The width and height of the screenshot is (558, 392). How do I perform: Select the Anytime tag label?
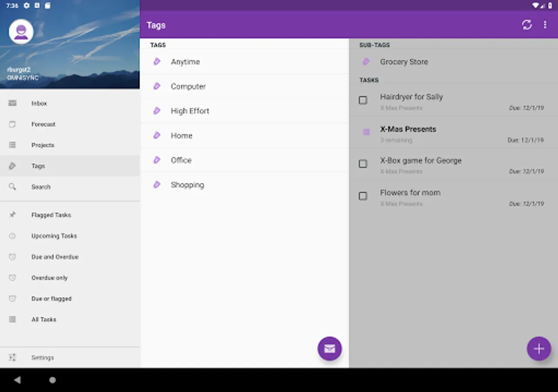(185, 62)
